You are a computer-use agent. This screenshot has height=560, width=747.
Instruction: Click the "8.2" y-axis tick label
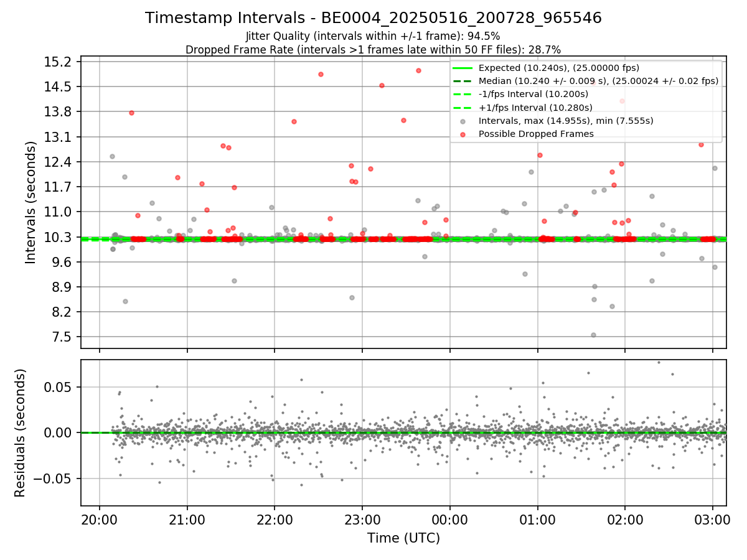click(63, 312)
